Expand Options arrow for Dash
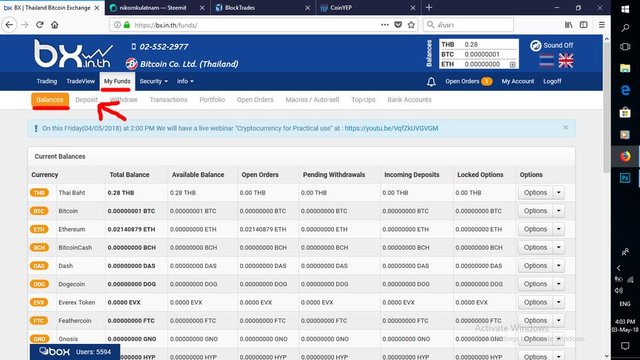The width and height of the screenshot is (640, 360). pyautogui.click(x=559, y=266)
